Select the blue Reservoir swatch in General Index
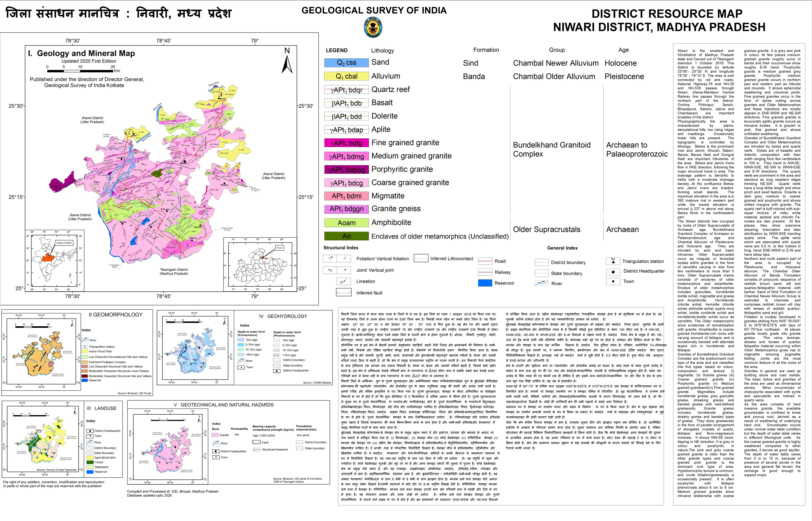Image resolution: width=812 pixels, height=521 pixels. pos(485,283)
